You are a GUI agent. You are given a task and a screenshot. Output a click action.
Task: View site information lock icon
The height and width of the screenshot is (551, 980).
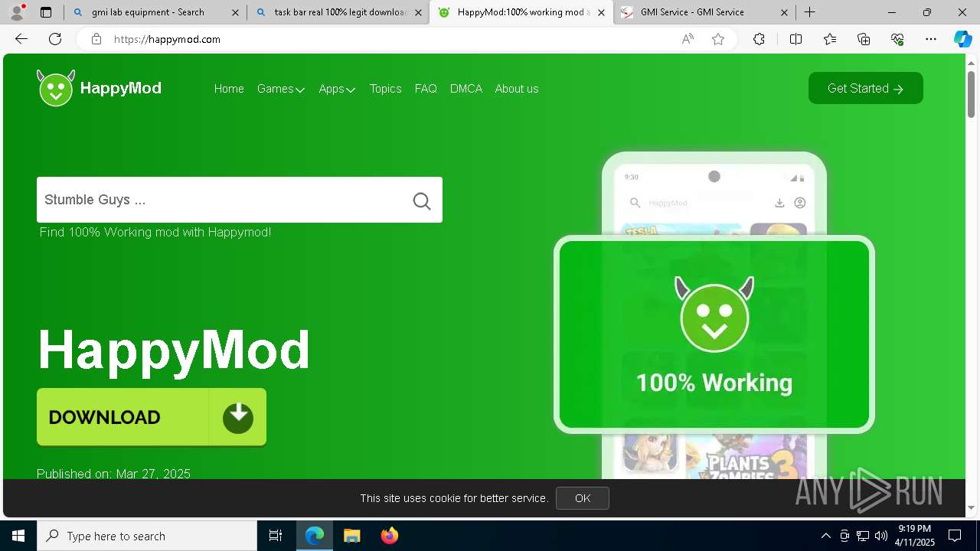tap(96, 39)
